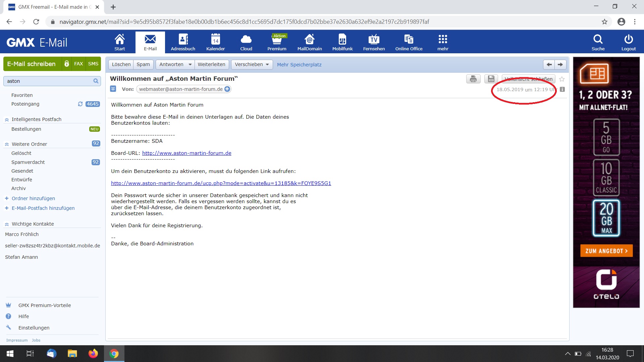This screenshot has width=644, height=362.
Task: Open Firefox from the taskbar
Action: 93,354
